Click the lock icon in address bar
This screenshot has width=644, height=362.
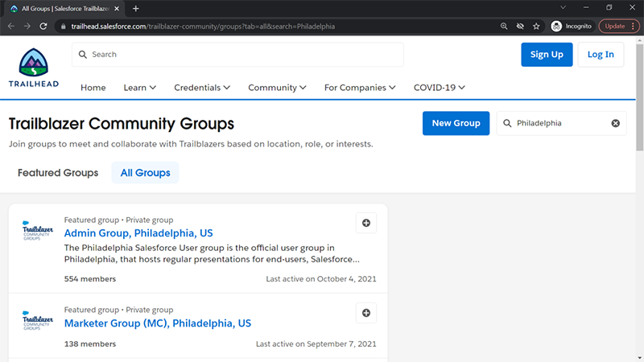(x=63, y=27)
